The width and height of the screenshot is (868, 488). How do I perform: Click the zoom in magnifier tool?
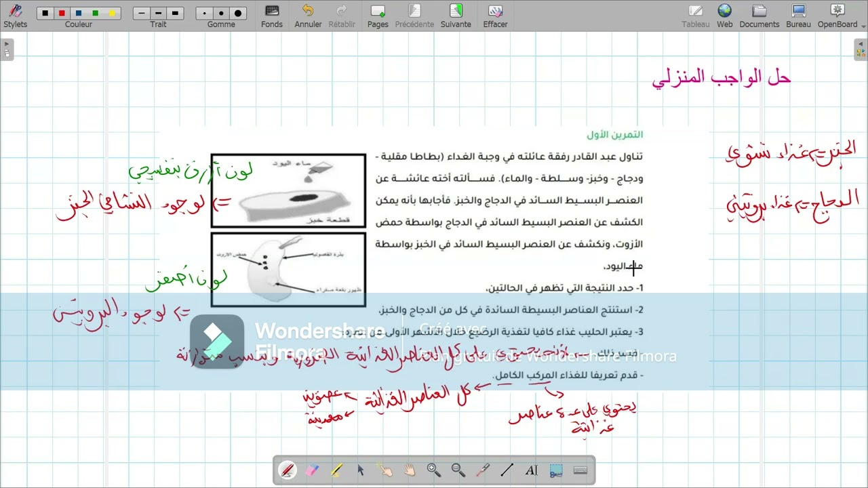(434, 470)
